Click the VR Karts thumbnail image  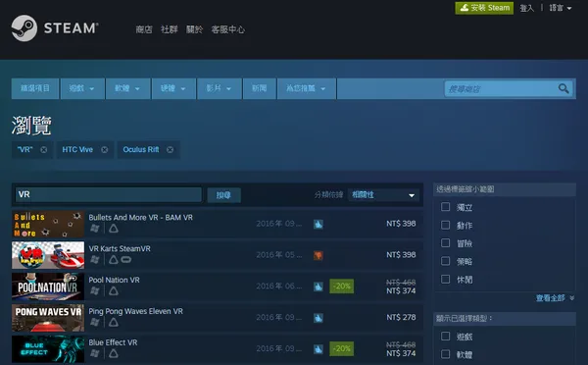coord(48,255)
